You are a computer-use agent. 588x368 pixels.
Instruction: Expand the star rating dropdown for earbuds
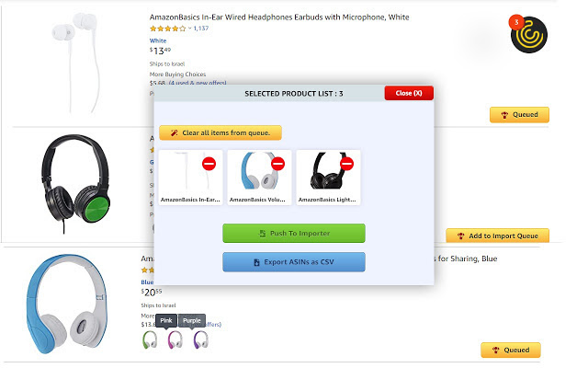coord(188,29)
